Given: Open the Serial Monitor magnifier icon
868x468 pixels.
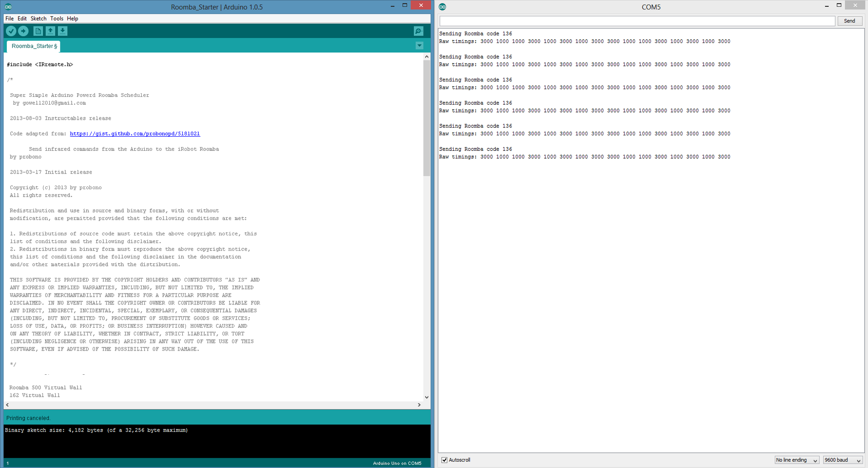Looking at the screenshot, I should click(418, 31).
